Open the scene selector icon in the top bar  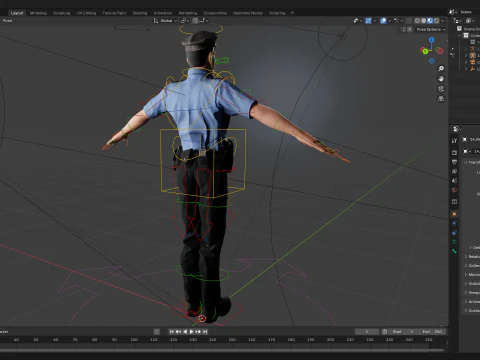click(x=453, y=12)
